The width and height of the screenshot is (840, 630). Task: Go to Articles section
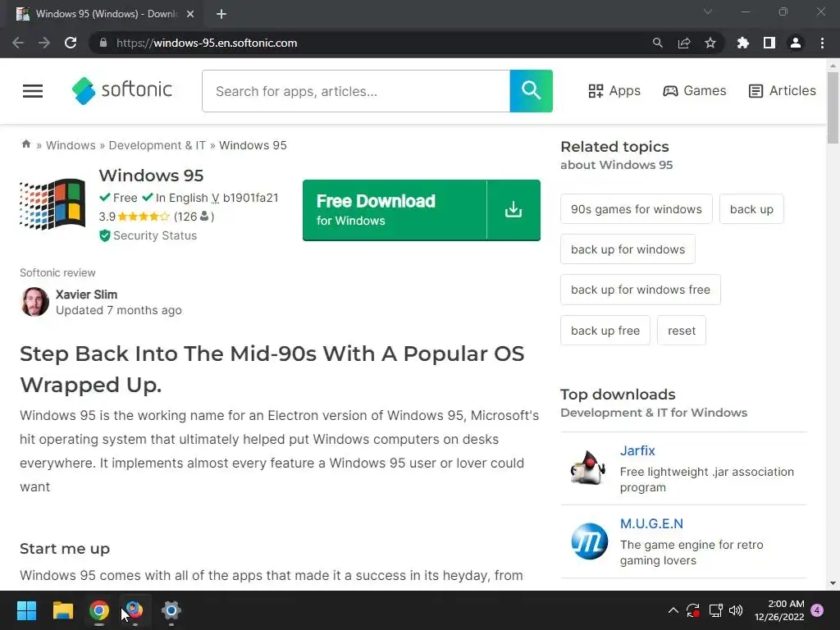782,91
